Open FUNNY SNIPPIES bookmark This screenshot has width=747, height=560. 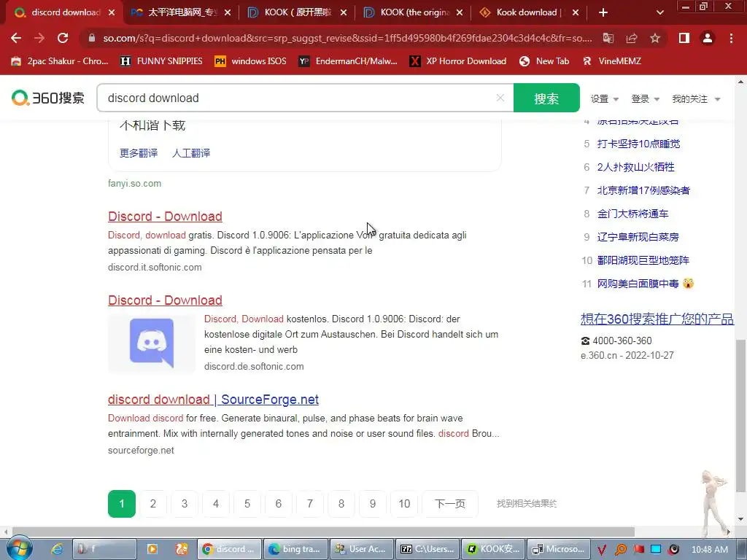(x=162, y=61)
